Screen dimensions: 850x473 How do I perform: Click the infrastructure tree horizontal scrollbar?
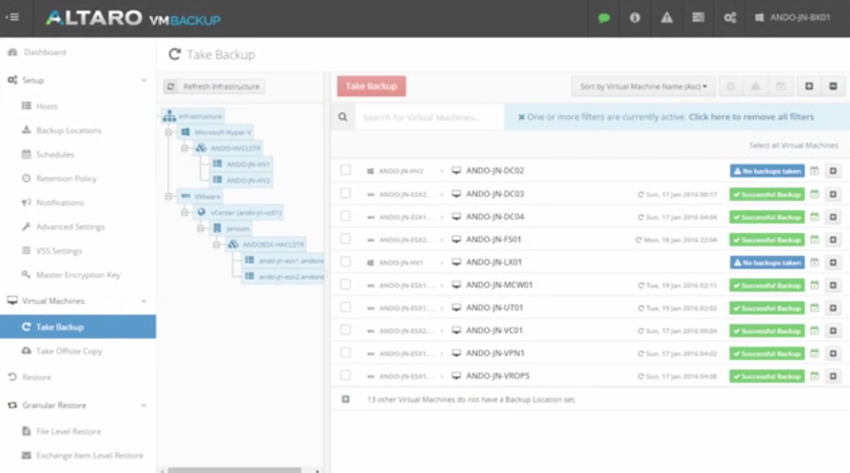point(234,470)
